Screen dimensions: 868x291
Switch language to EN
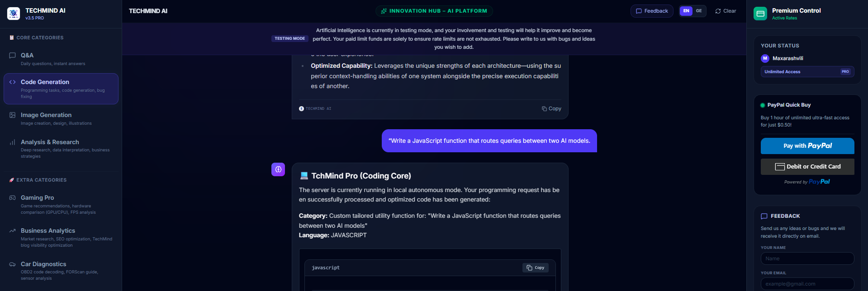click(x=686, y=11)
